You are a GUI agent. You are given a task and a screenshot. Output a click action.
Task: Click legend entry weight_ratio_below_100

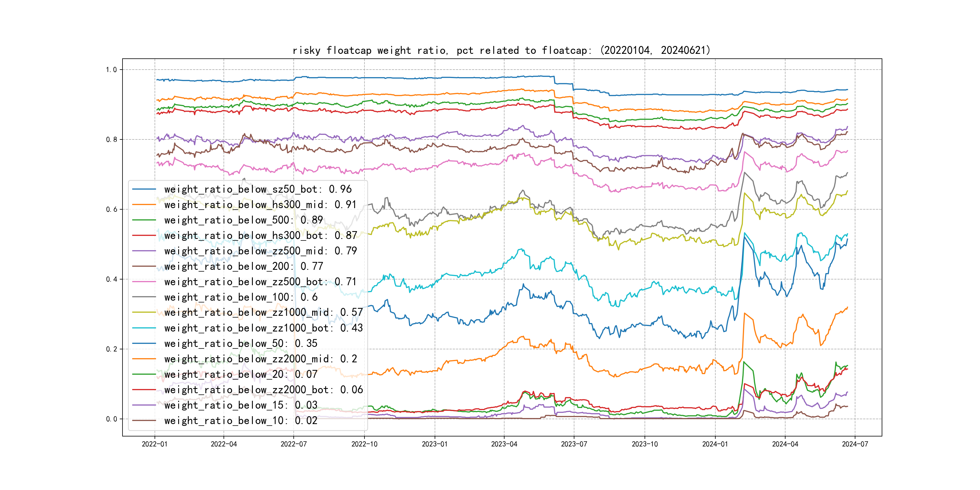(x=240, y=297)
